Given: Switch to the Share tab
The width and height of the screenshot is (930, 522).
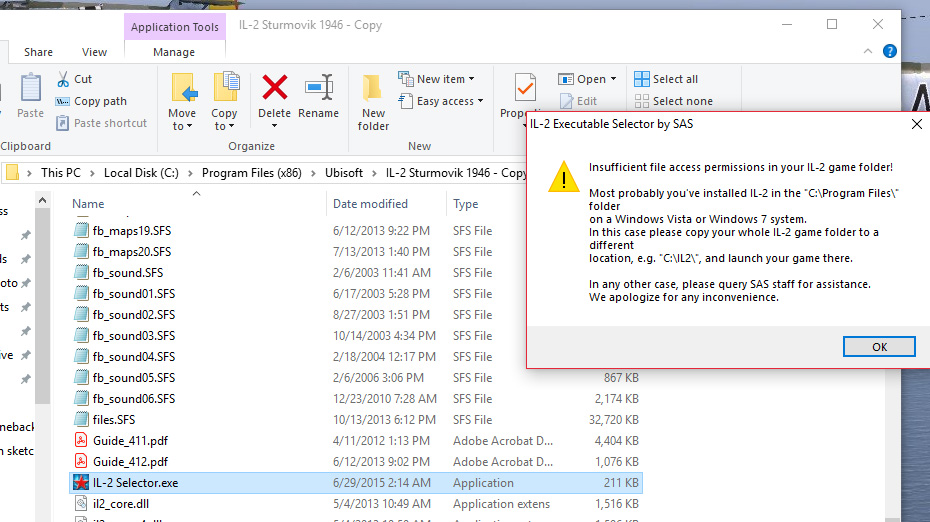Looking at the screenshot, I should click(39, 52).
